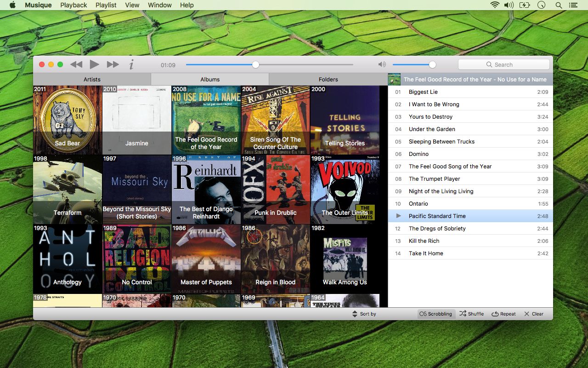Select the Anthology album
Screen dimensions: 588x368
click(x=68, y=259)
